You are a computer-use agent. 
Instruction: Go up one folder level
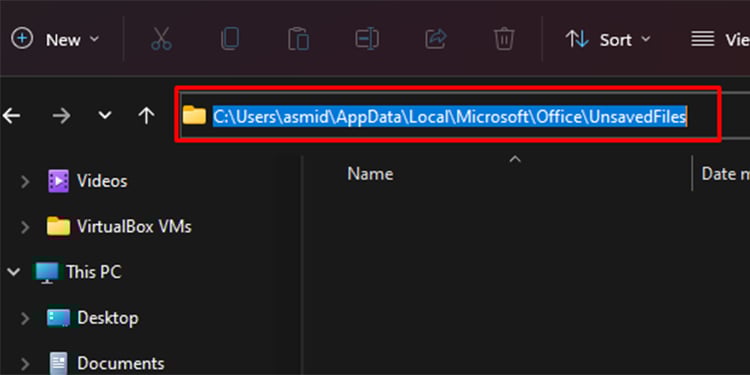coord(146,115)
